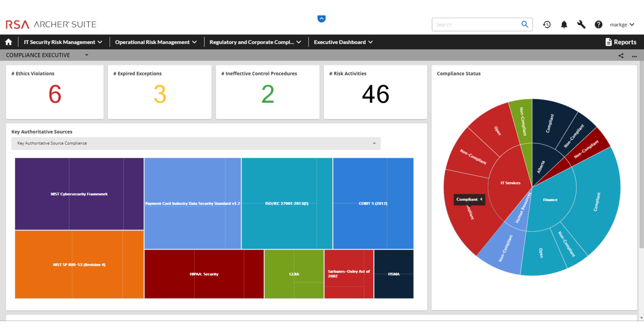This screenshot has width=644, height=336.
Task: Click the Ethics Violations value 6
Action: (x=55, y=94)
